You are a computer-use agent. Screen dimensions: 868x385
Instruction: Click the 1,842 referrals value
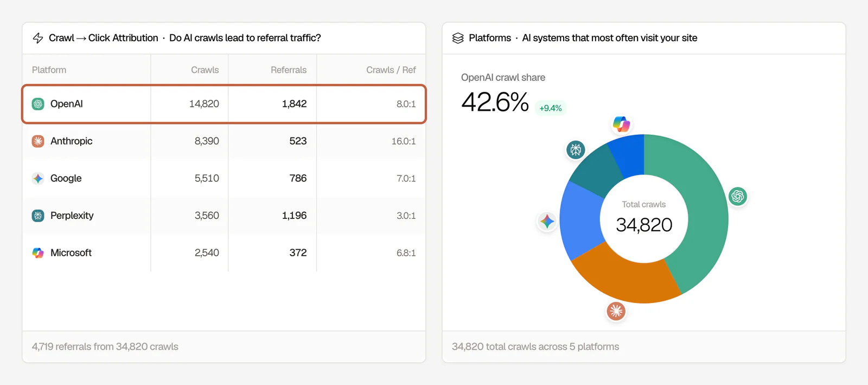(x=294, y=104)
